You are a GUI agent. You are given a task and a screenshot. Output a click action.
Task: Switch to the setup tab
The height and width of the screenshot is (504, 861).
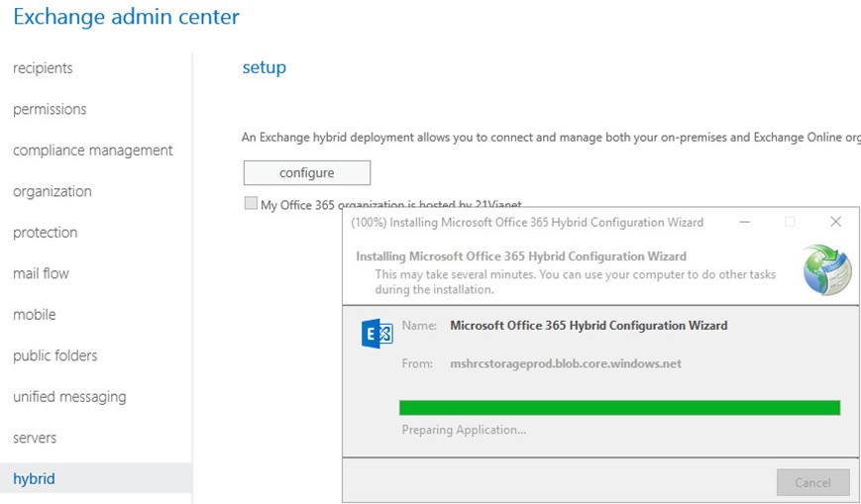point(265,67)
